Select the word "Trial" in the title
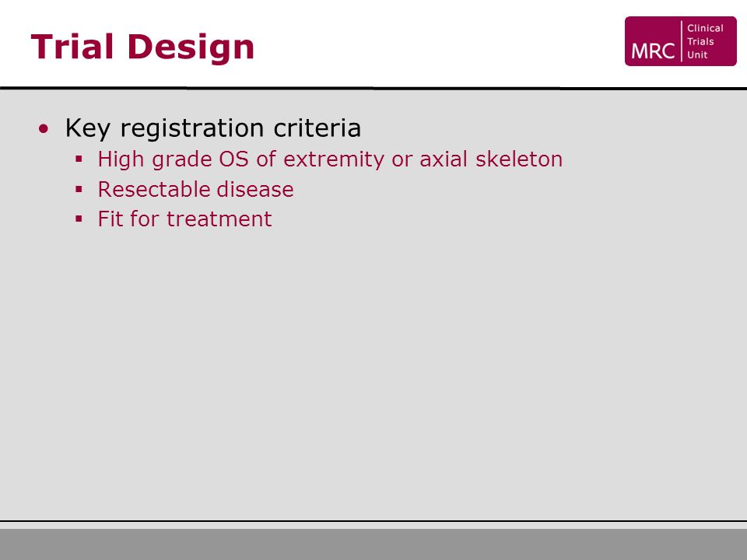Image resolution: width=747 pixels, height=560 pixels. 72,47
